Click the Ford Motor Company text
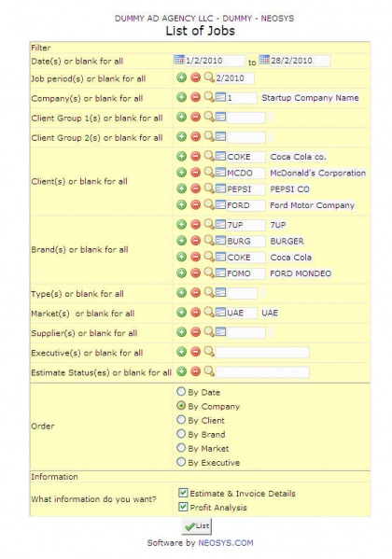The image size is (392, 559). tap(312, 205)
